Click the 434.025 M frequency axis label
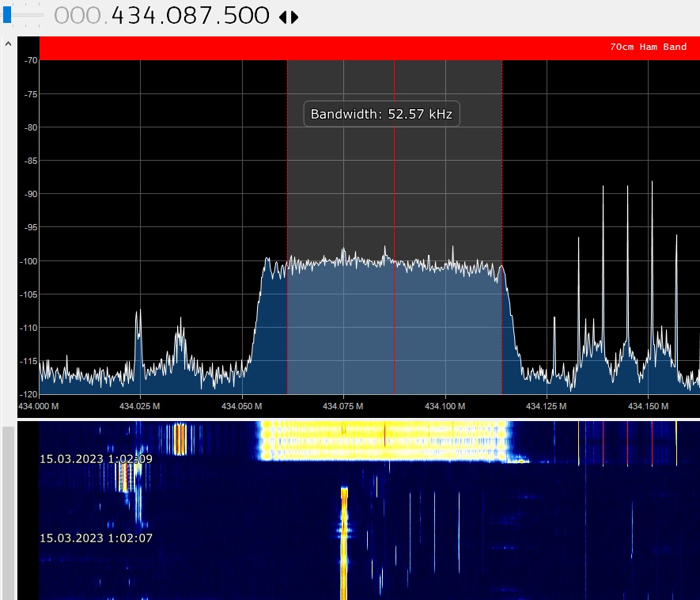 tap(140, 406)
